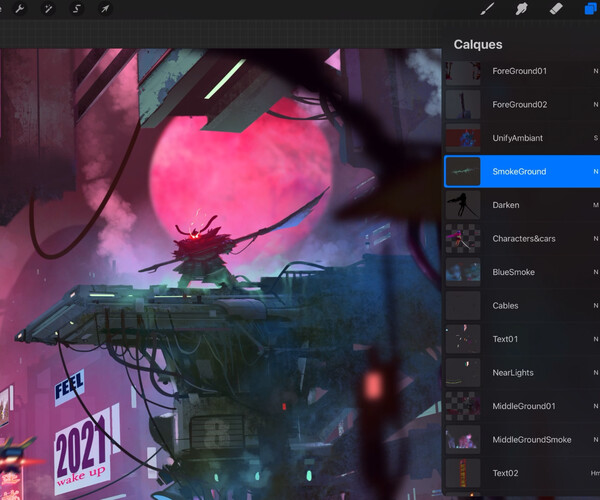Select the Brush tool
The height and width of the screenshot is (500, 600).
point(487,8)
